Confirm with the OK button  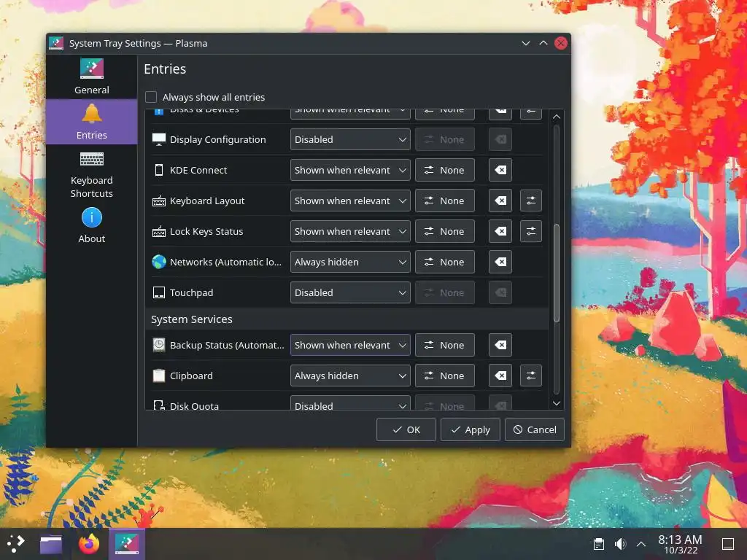[x=406, y=429]
